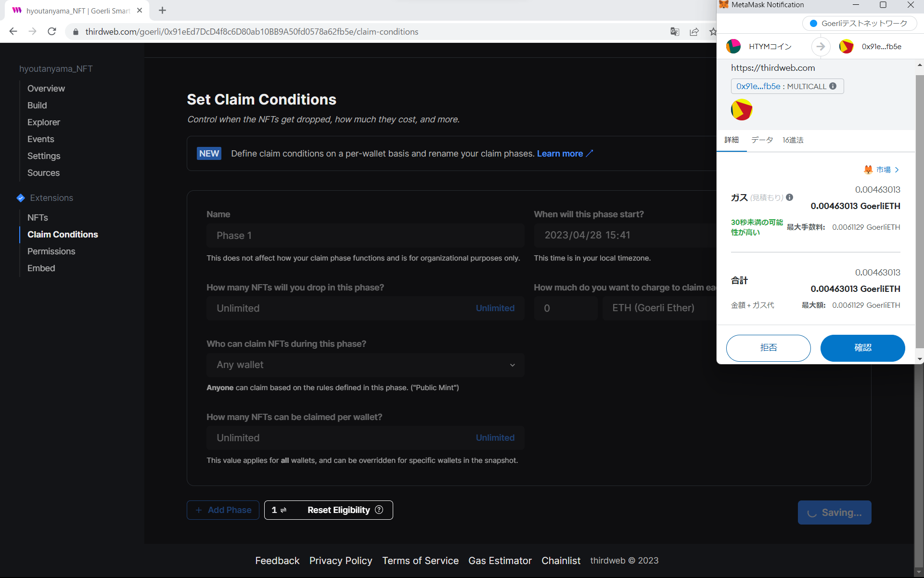Click the Add Phase button

click(223, 510)
